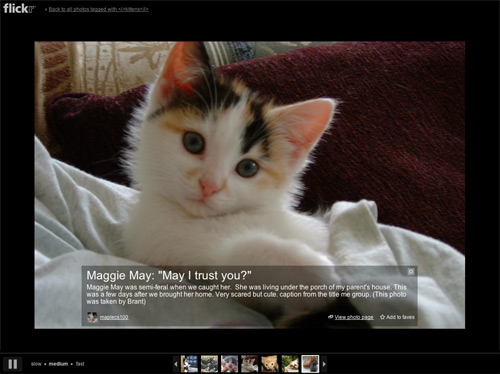Viewport: 500px width, 374px height.
Task: Select the gray kitten face thumbnail
Action: [x=230, y=364]
